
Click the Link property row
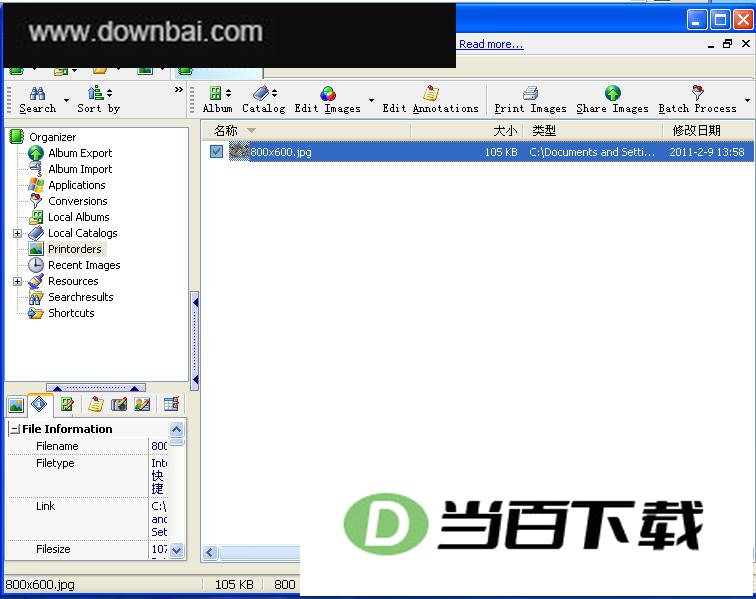[87, 519]
